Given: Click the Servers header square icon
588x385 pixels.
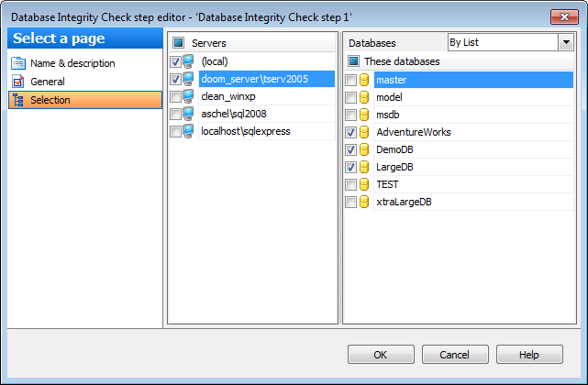Looking at the screenshot, I should pyautogui.click(x=179, y=43).
